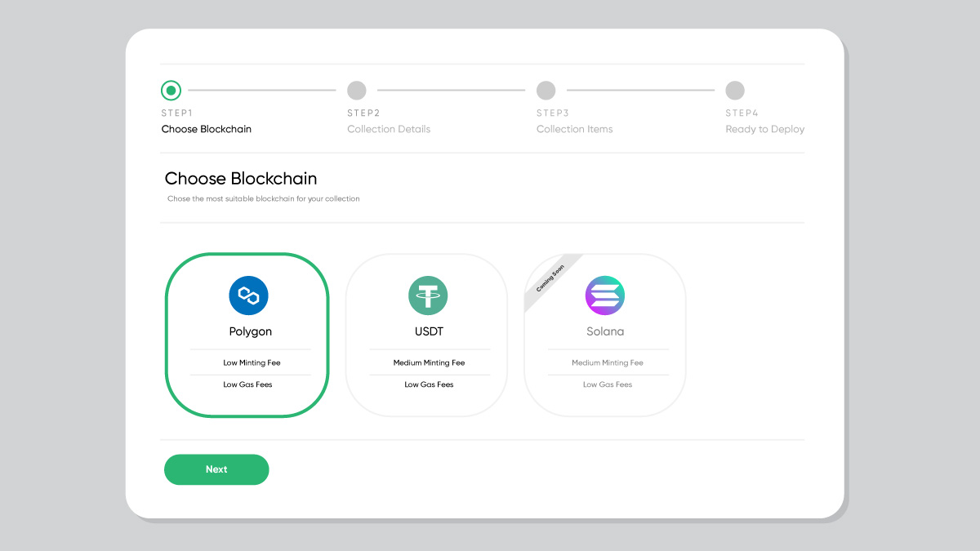Click Low Gas Fees text under Solana

point(606,384)
